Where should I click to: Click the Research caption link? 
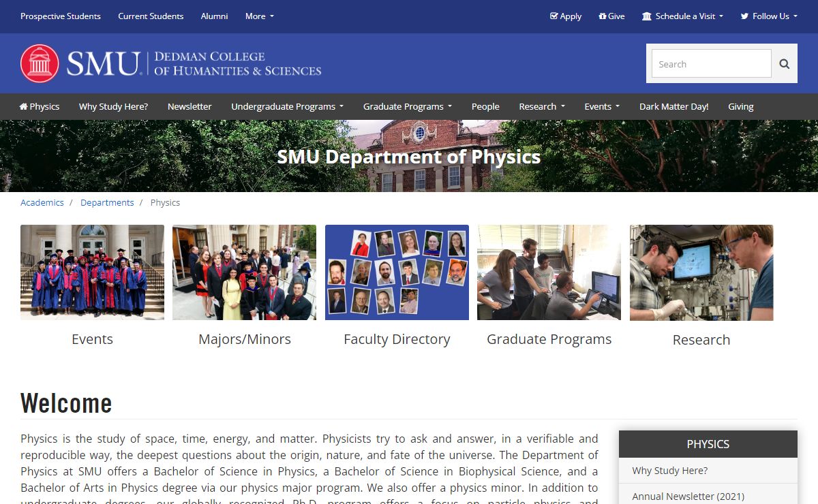point(701,340)
